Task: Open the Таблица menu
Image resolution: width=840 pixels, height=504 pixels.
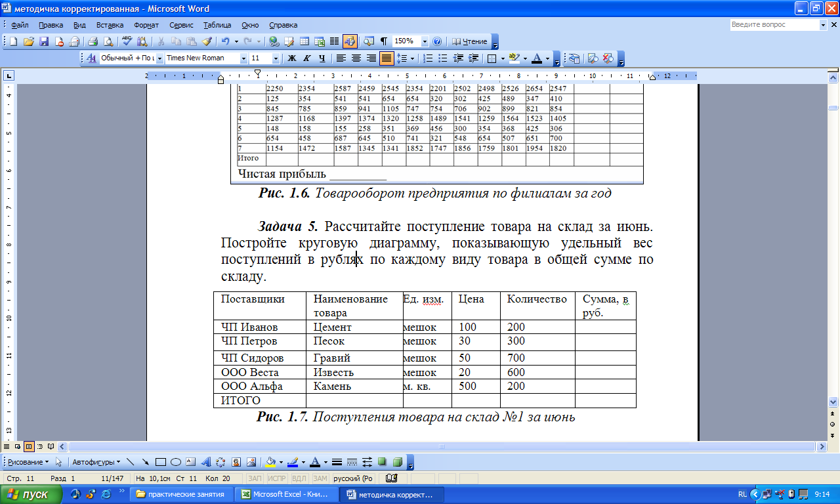Action: [217, 25]
